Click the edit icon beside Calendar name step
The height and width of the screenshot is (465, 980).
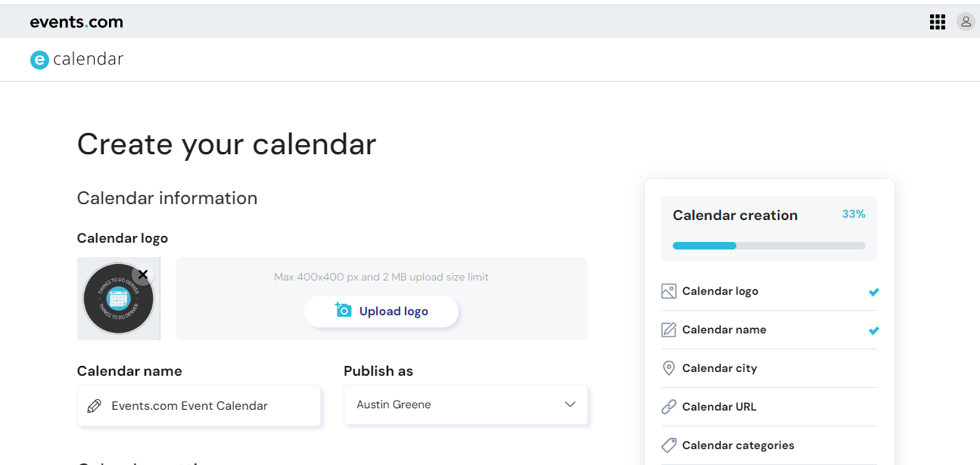pos(668,330)
